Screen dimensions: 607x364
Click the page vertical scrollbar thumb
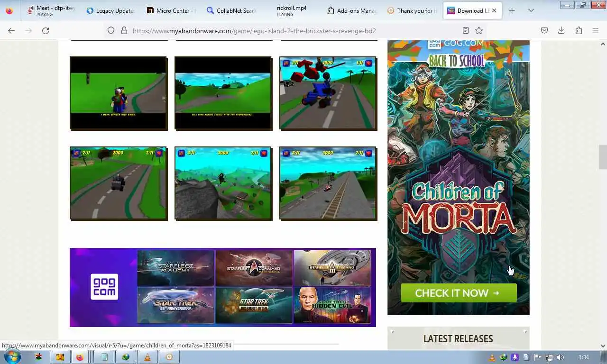tap(603, 157)
